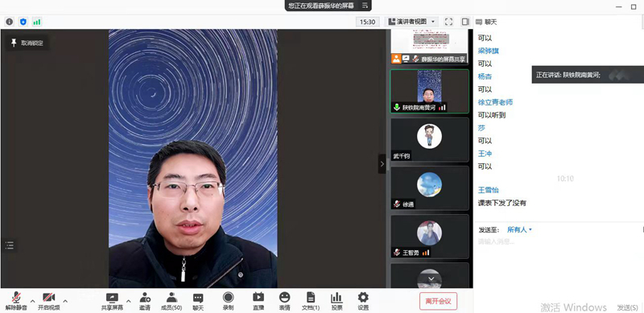644x313 pixels.
Task: Start 录制 recording
Action: pyautogui.click(x=229, y=302)
